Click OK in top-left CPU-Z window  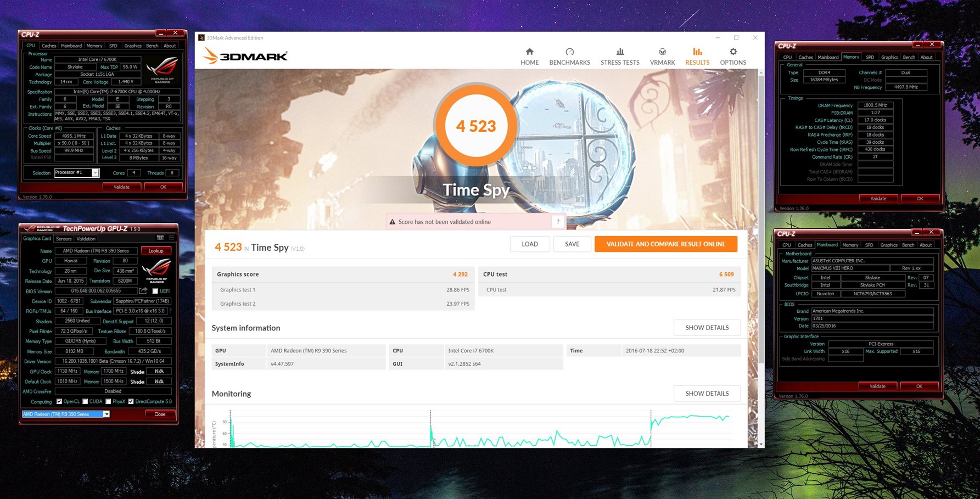tap(163, 187)
